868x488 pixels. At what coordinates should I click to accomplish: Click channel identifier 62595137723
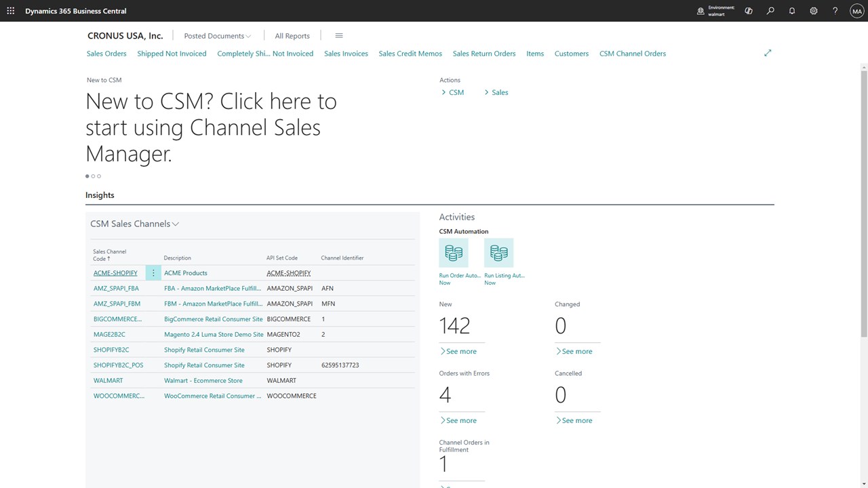tap(340, 365)
